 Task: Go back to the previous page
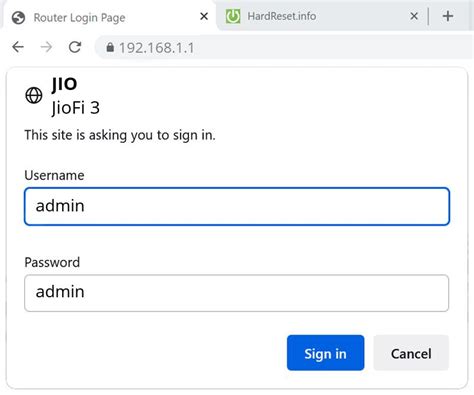coord(18,47)
